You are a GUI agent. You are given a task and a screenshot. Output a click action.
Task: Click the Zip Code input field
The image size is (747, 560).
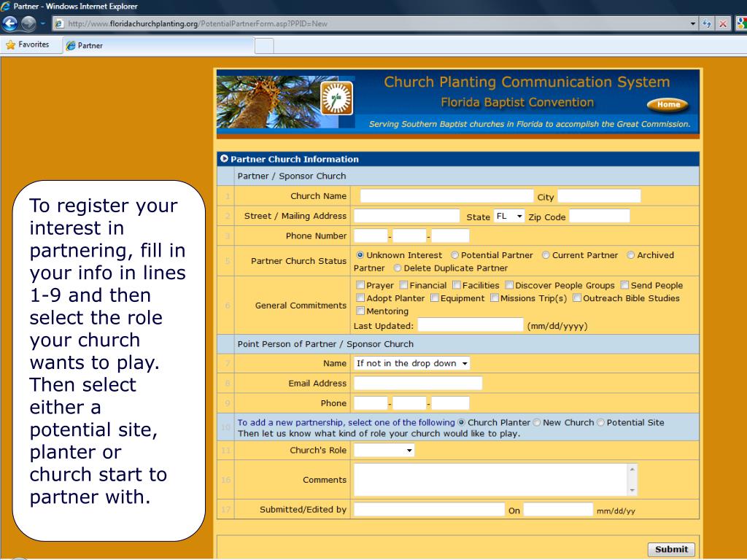pyautogui.click(x=600, y=216)
